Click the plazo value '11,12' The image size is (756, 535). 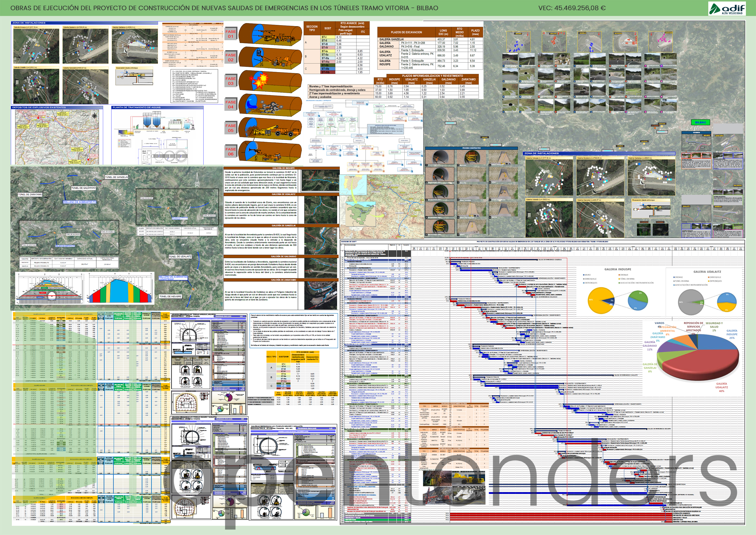pos(473,50)
